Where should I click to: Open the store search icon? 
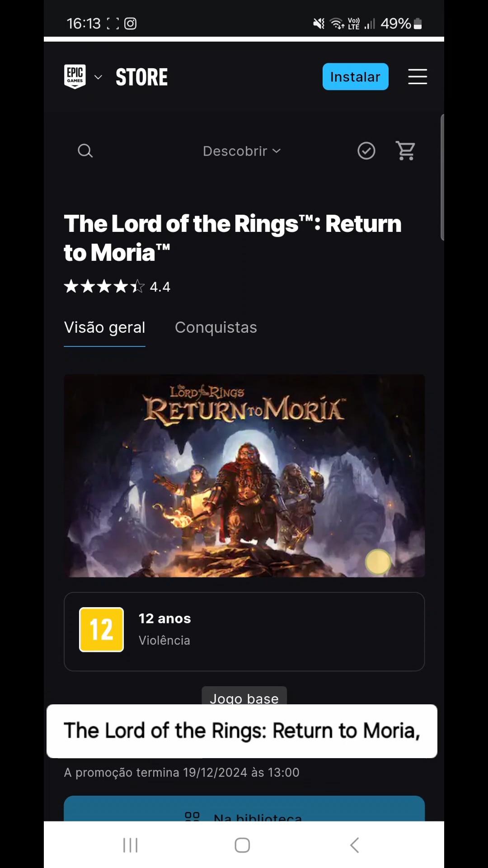click(85, 151)
